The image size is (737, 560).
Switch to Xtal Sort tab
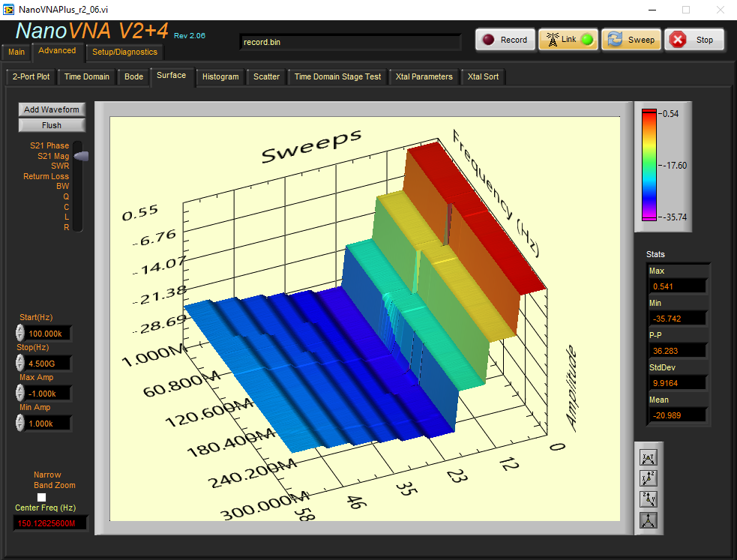coord(483,76)
